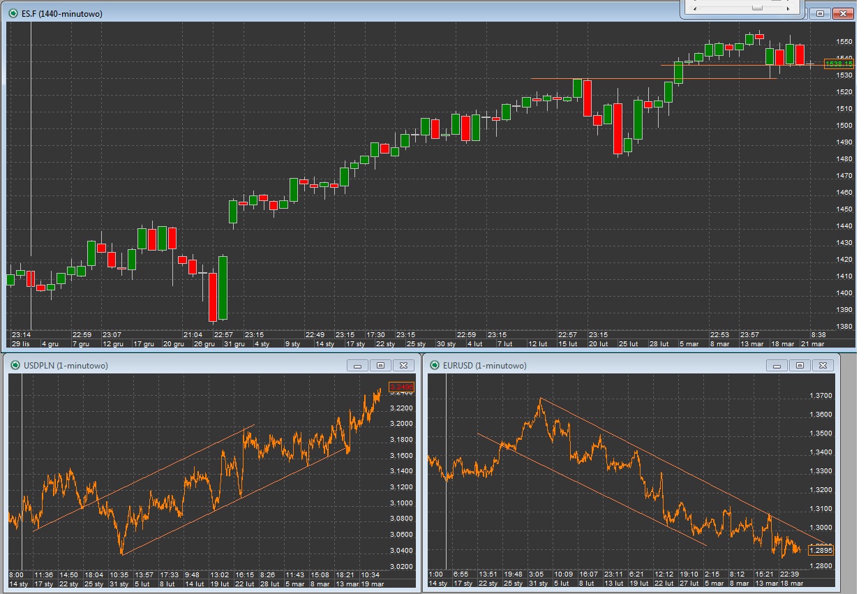This screenshot has height=594, width=868.
Task: Close the USDPLN chart window
Action: [x=403, y=365]
